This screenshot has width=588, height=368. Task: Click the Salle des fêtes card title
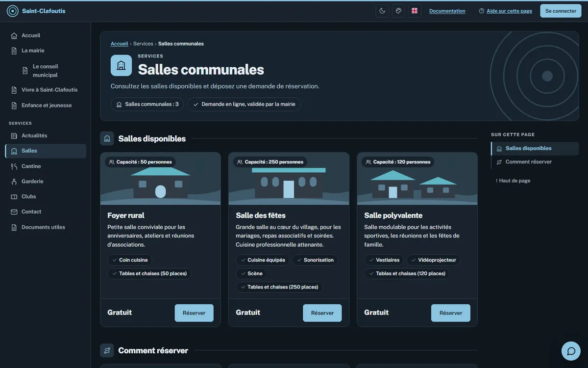(261, 215)
